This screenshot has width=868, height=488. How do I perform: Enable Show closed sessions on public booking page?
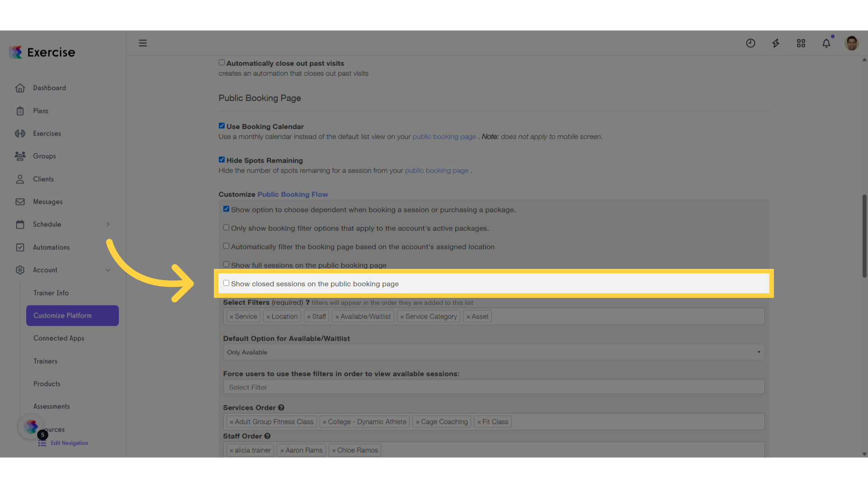point(226,283)
